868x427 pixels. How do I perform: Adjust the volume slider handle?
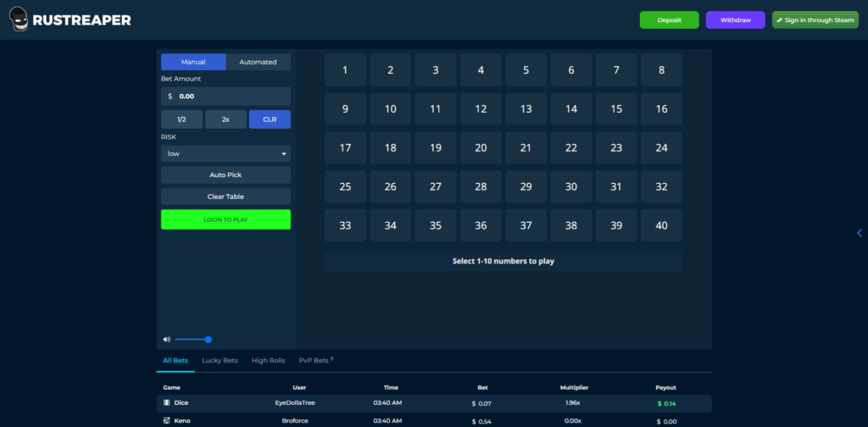(209, 340)
